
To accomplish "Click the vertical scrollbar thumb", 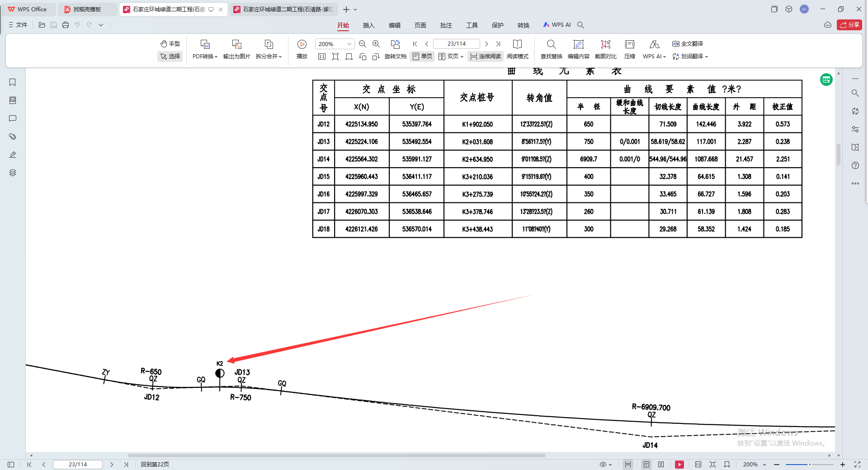I will [839, 155].
